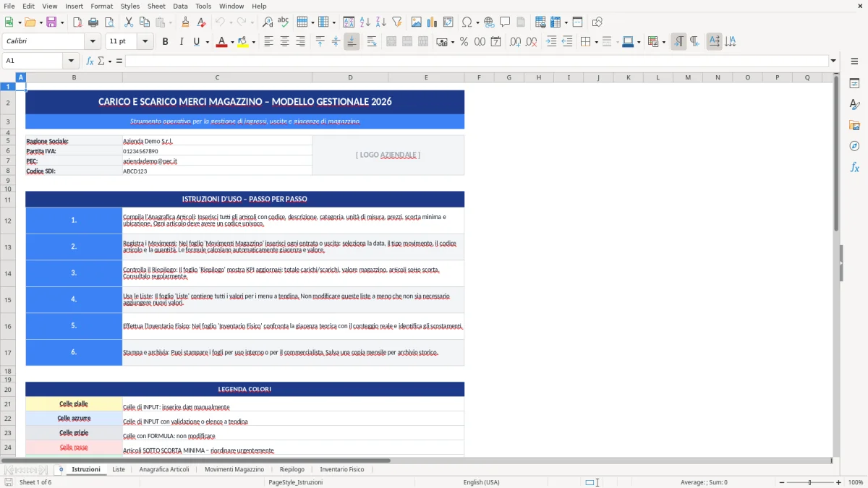Toggle Wrap Text button
Screen dimensions: 868x488
coord(372,42)
